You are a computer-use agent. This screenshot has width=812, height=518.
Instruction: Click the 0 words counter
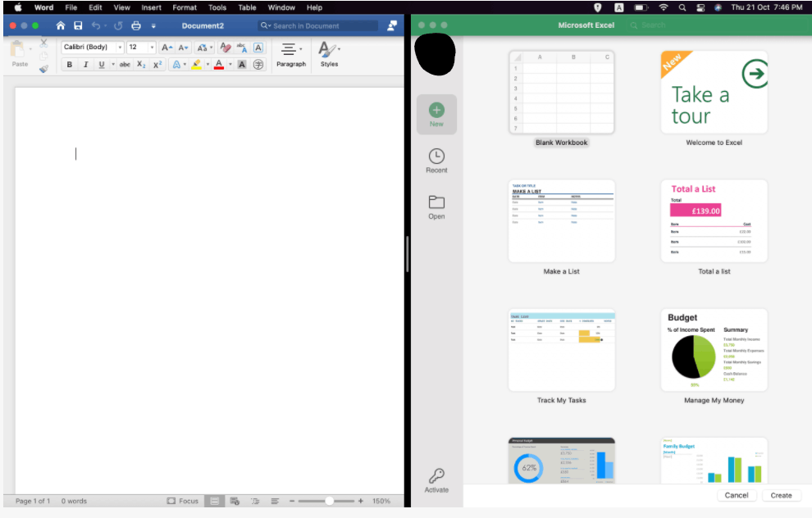[74, 501]
